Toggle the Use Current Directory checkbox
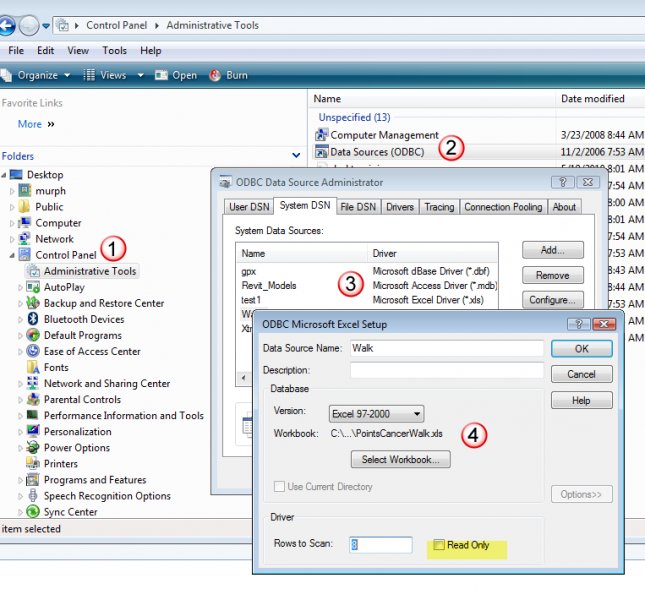Image resolution: width=645 pixels, height=600 pixels. click(279, 487)
